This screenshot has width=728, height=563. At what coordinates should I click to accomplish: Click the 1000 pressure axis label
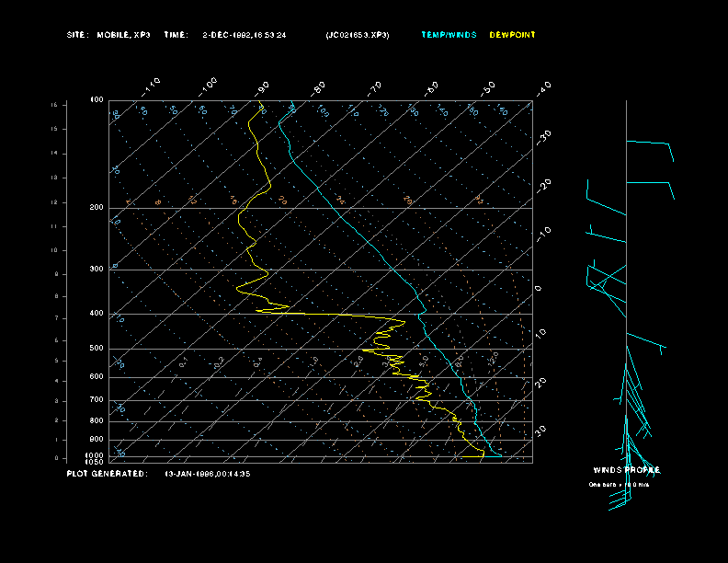(x=95, y=455)
